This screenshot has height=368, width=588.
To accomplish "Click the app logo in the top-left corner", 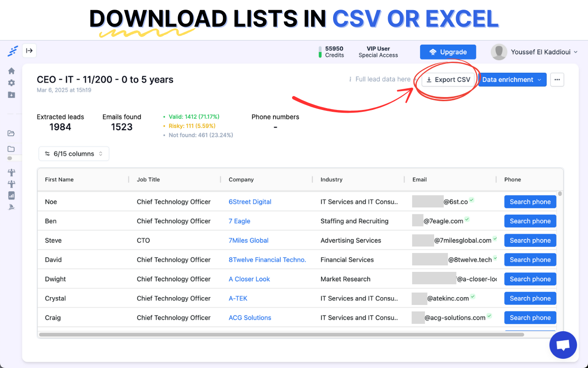I will click(x=12, y=51).
